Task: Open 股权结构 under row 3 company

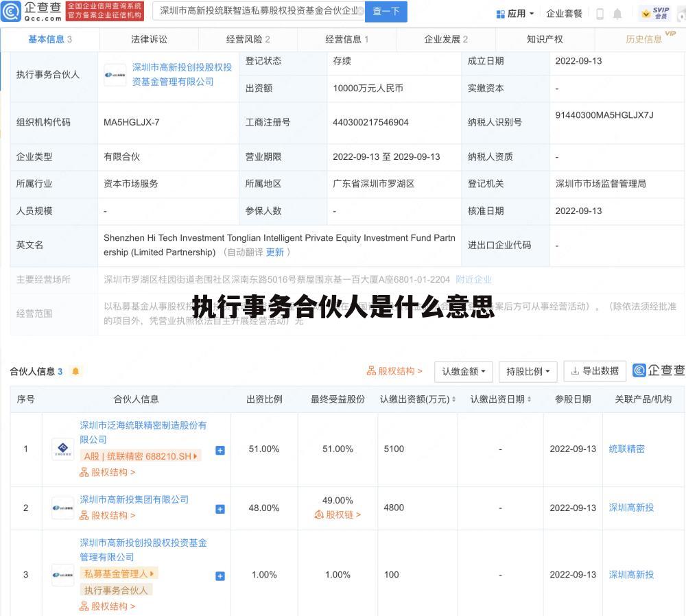Action: point(107,606)
